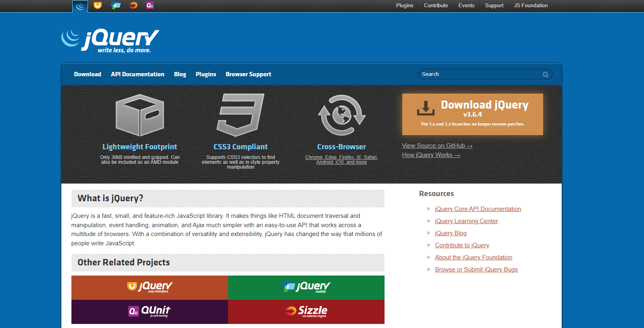Click the "Supports CSS3 selectors" description text
The image size is (644, 328).
pos(240,162)
